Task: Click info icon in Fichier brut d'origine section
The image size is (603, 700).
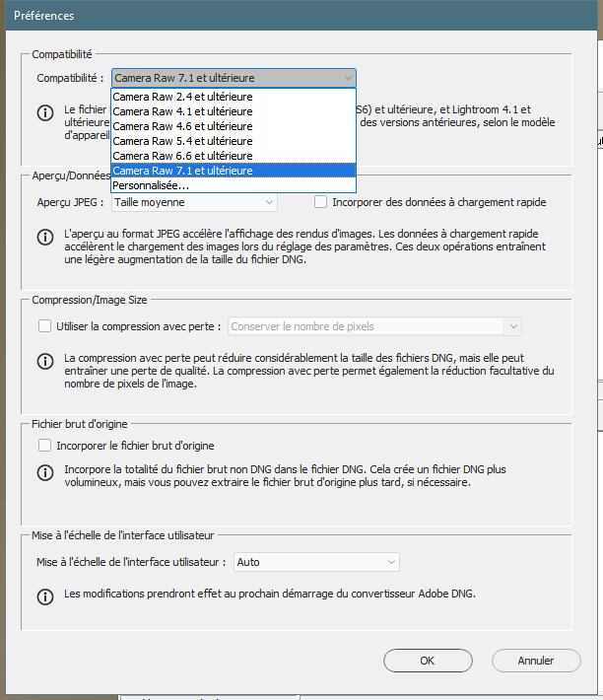Action: coord(45,473)
